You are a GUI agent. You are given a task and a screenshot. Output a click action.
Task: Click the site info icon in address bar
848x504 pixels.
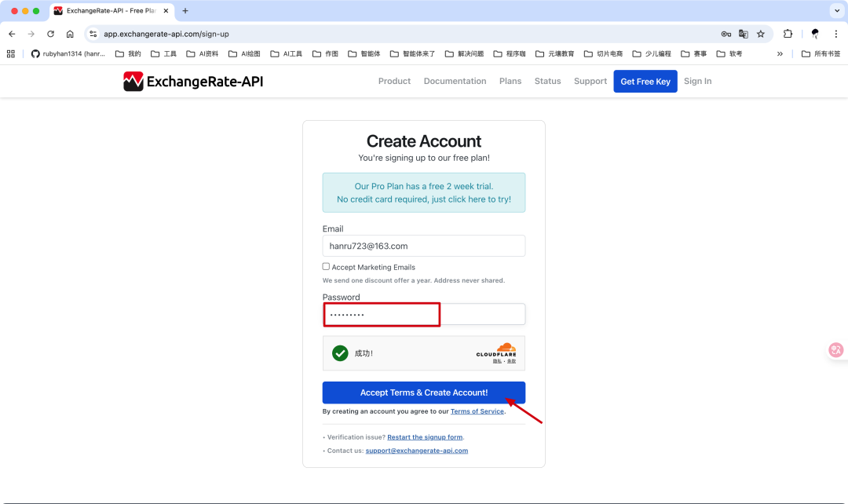93,34
